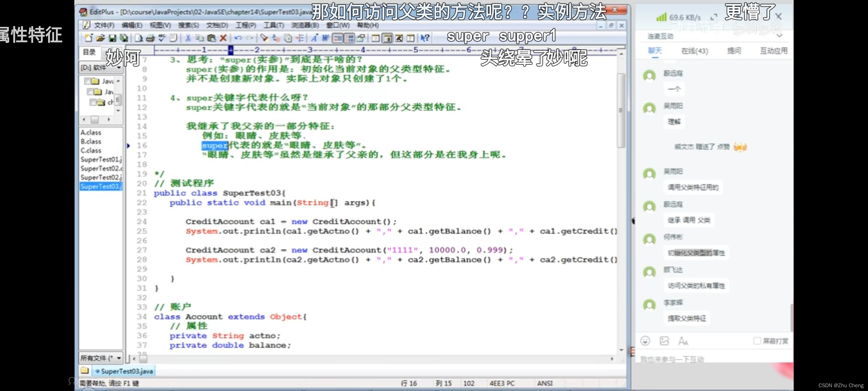Image resolution: width=868 pixels, height=391 pixels.
Task: Click the Cut scissors icon
Action: (x=188, y=38)
